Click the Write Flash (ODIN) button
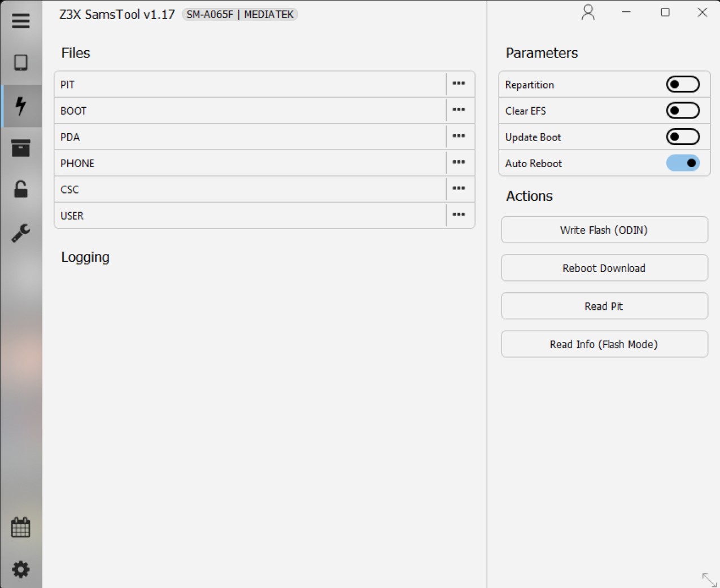 (x=604, y=230)
